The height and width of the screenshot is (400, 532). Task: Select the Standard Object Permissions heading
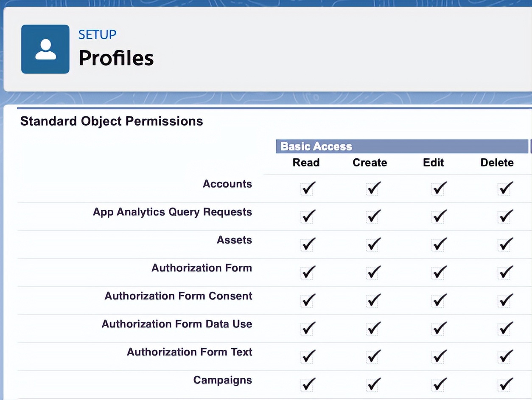(112, 121)
